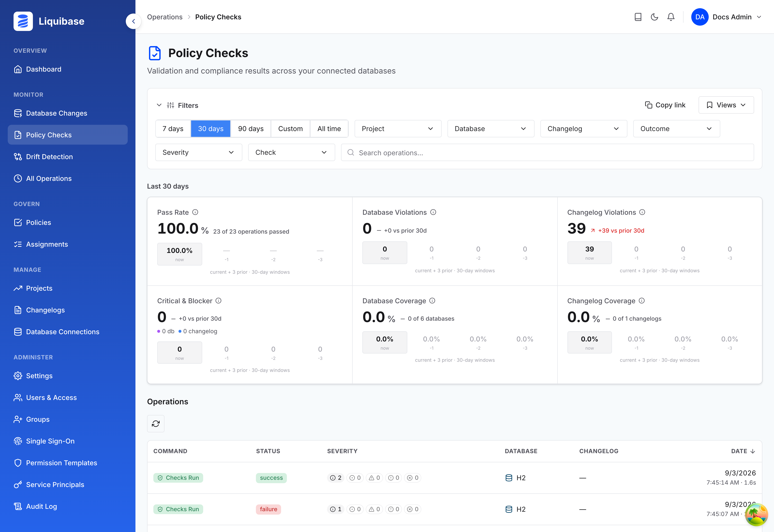Click the Pass Rate info icon

pyautogui.click(x=195, y=212)
